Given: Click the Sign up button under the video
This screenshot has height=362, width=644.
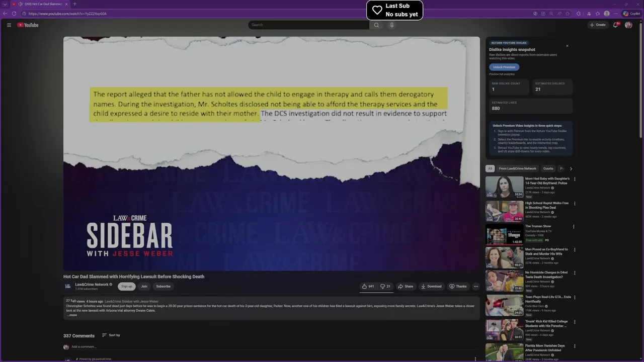Looking at the screenshot, I should (127, 287).
